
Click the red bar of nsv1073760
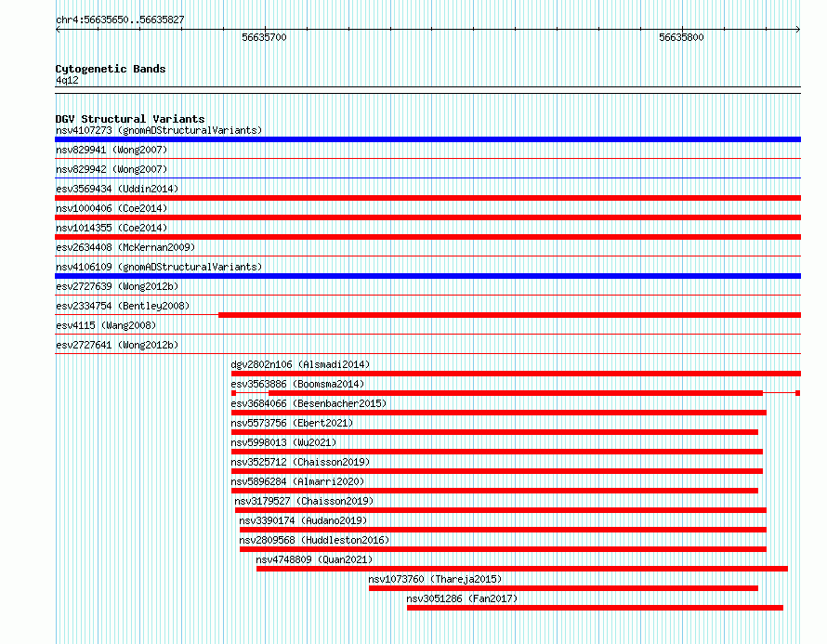[563, 588]
